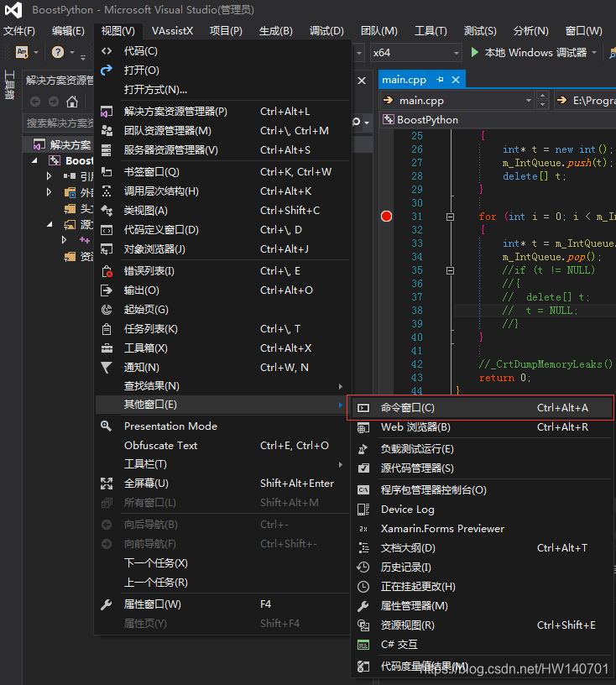Switch to the main.cpp tab
616x685 pixels.
pyautogui.click(x=405, y=80)
